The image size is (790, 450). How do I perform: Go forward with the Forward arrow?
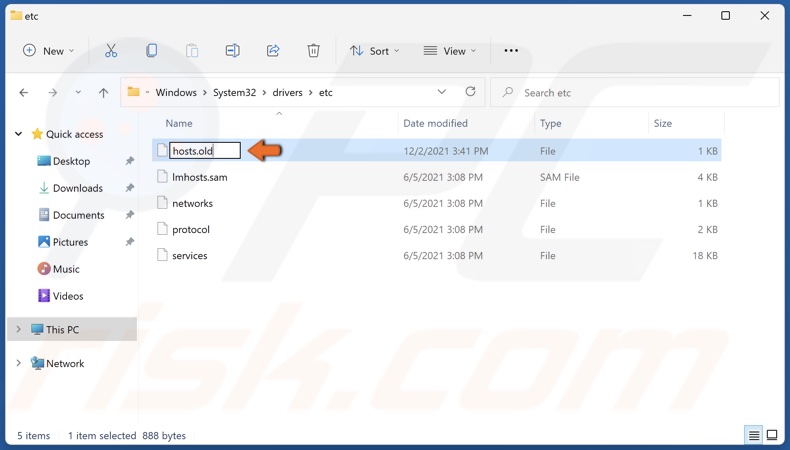52,93
